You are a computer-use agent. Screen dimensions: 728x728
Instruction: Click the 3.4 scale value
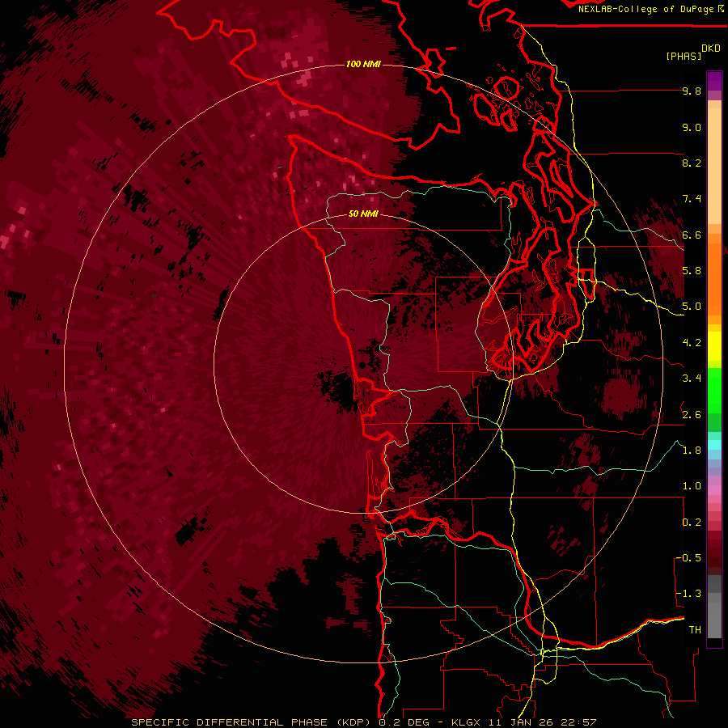point(692,379)
